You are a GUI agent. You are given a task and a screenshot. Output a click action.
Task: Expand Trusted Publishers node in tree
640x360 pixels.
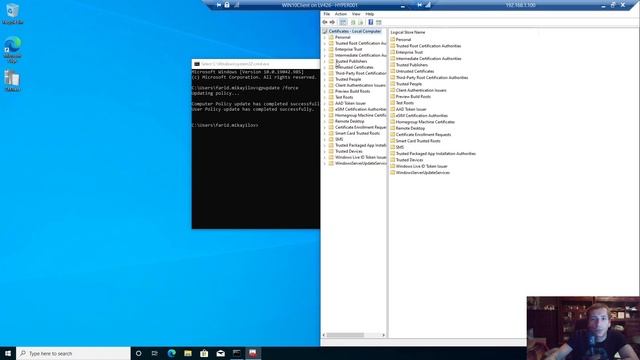coord(325,61)
